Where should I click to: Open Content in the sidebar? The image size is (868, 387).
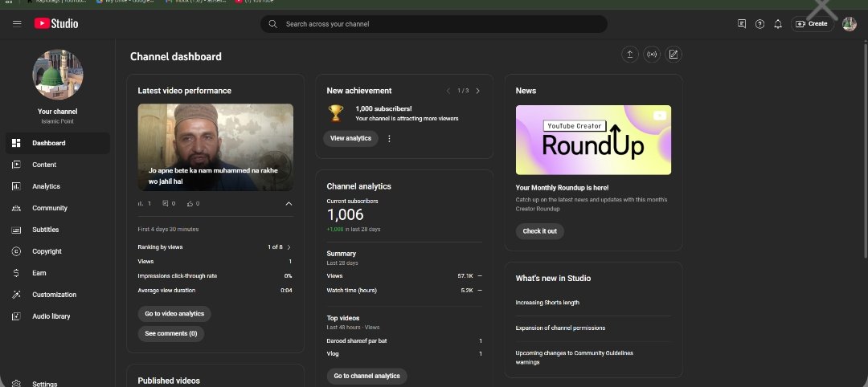44,165
